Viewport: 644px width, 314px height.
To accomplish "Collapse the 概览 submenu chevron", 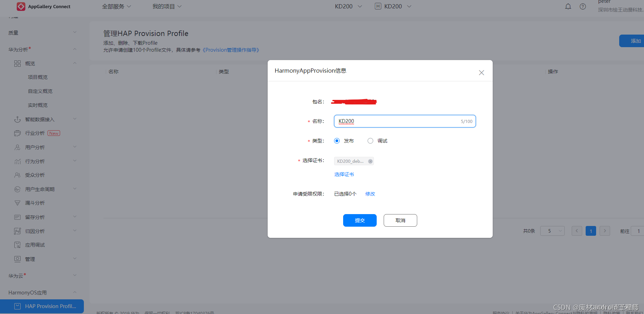I will click(75, 63).
